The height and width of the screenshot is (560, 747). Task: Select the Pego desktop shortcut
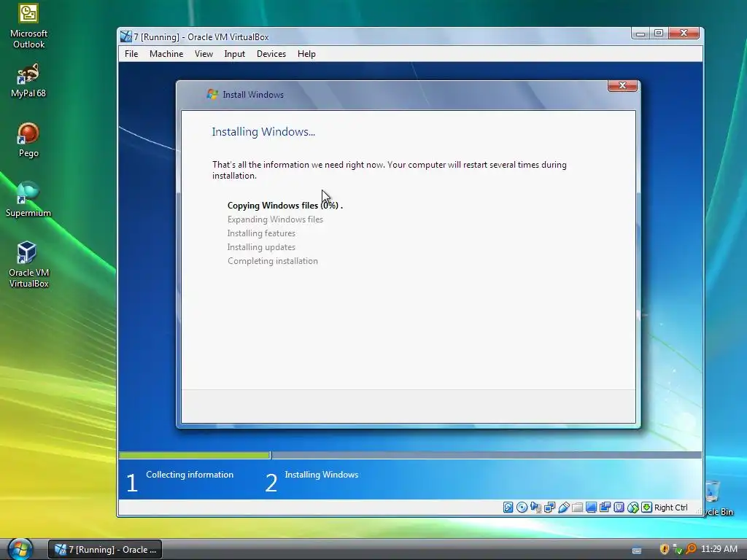pos(28,141)
